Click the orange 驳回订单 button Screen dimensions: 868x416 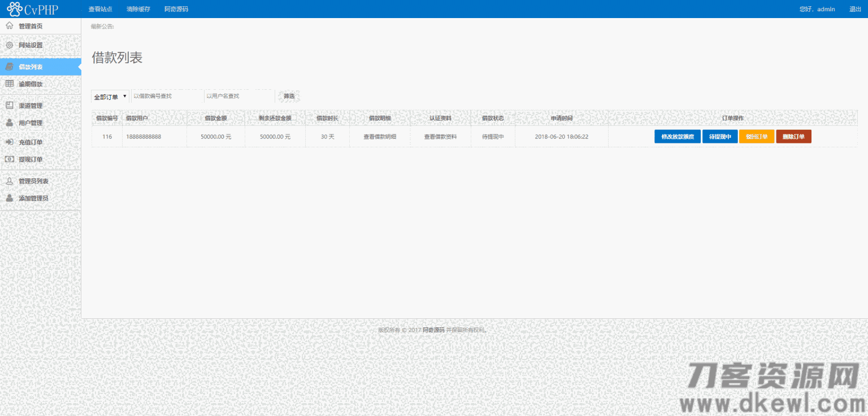pos(756,137)
